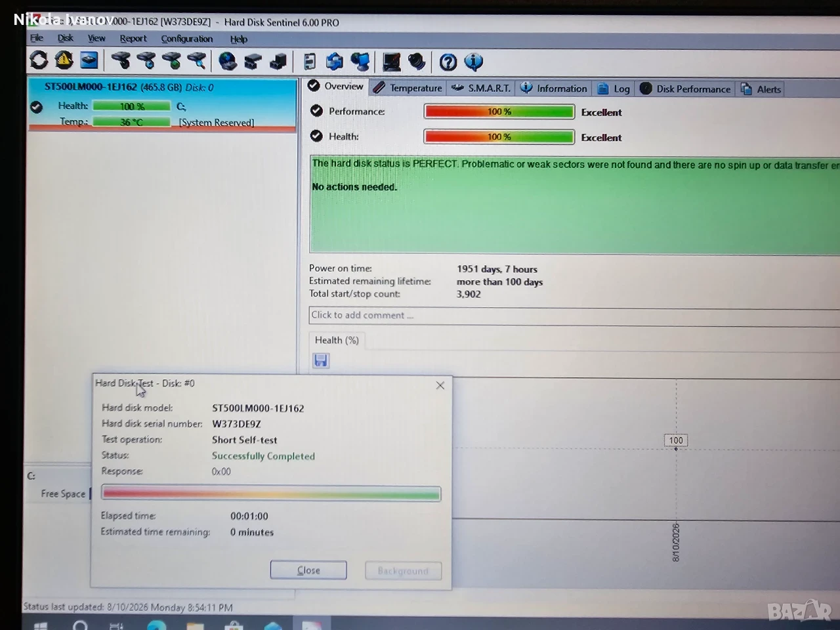Viewport: 840px width, 630px height.
Task: Click the green Health 100 % bar in disk list
Action: pyautogui.click(x=131, y=106)
